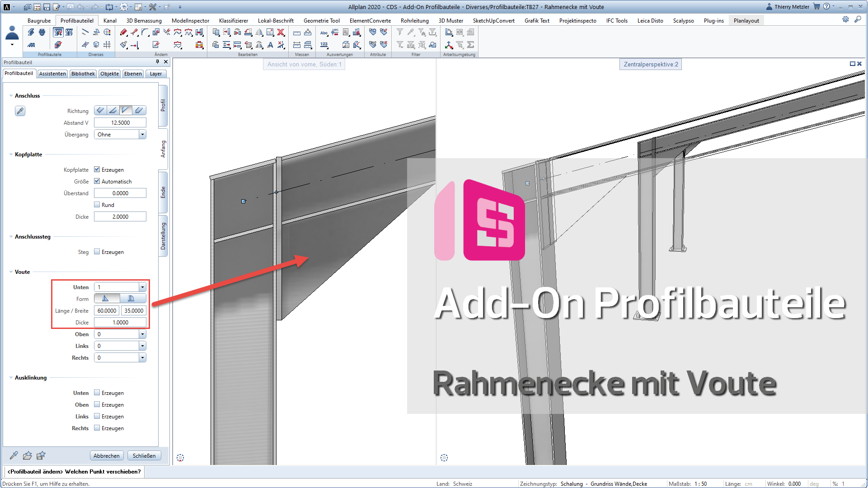Open the settings gear icon top right
868x488 pixels.
[x=846, y=20]
